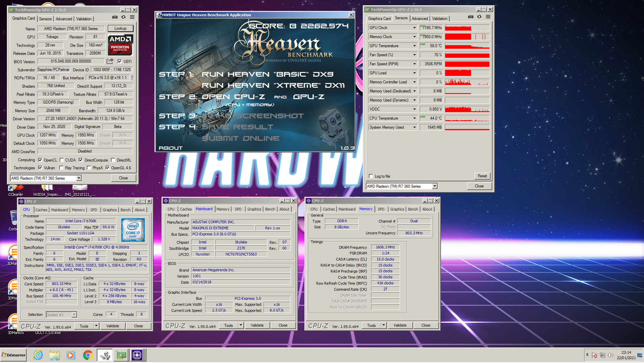644x363 pixels.
Task: Open Windows Media Player from the taskbar
Action: point(71,355)
